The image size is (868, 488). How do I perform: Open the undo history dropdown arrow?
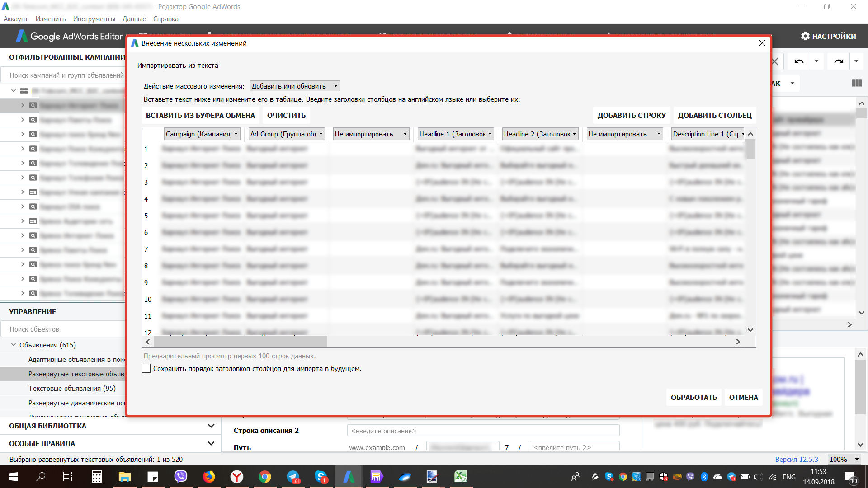click(x=816, y=61)
